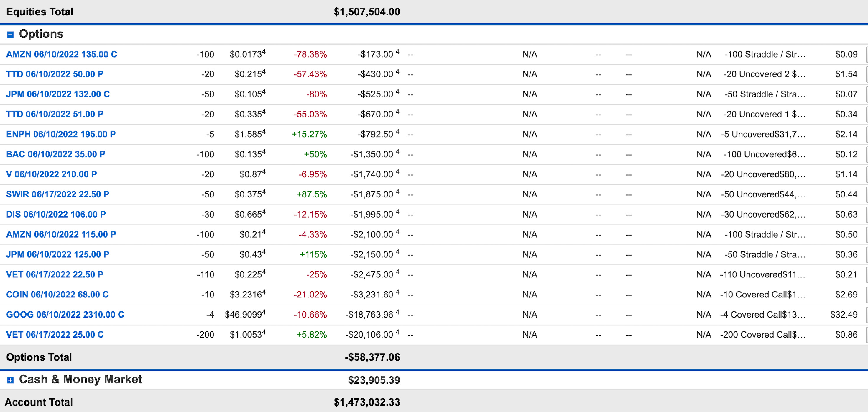
Task: Click footnote 4 beside AMZN 135 value
Action: 398,52
